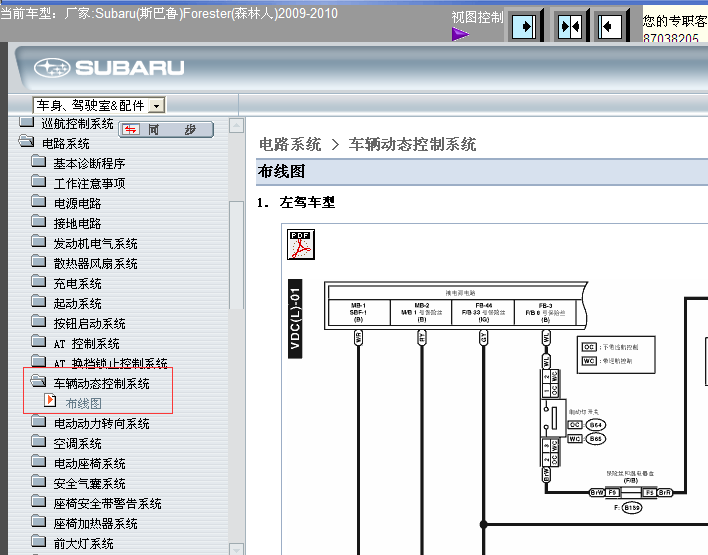Click the 视图控制 label
Screen dimensions: 708x555
pos(477,17)
